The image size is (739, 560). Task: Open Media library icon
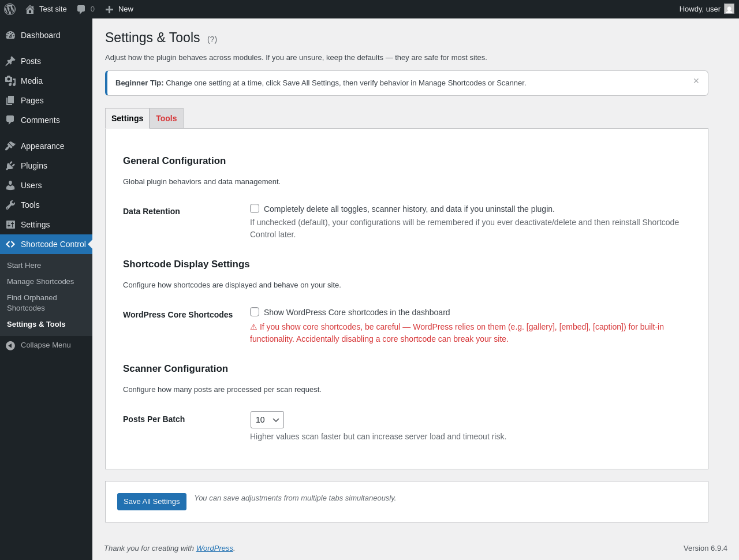tap(10, 81)
